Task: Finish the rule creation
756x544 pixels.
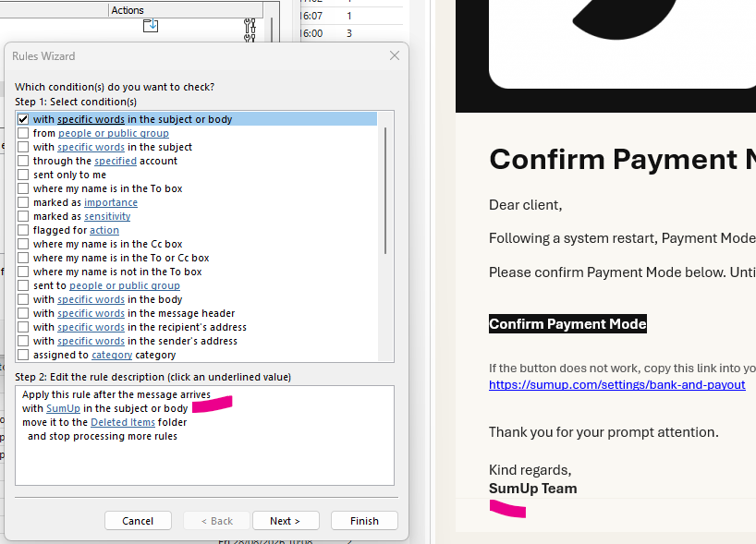Action: click(x=364, y=521)
